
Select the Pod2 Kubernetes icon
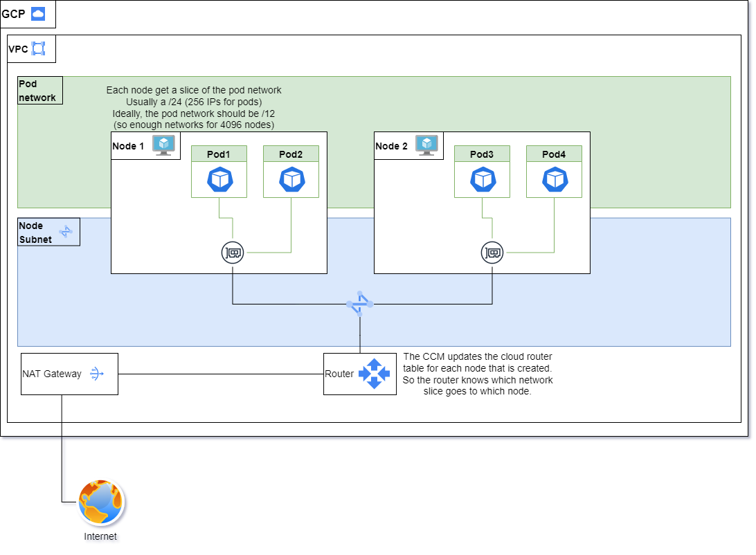click(291, 180)
